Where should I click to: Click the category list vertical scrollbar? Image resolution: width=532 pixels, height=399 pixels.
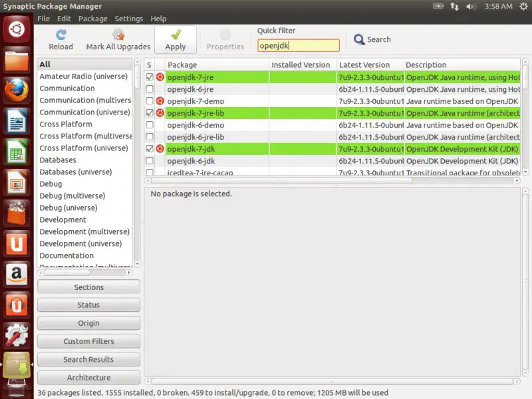pyautogui.click(x=137, y=163)
